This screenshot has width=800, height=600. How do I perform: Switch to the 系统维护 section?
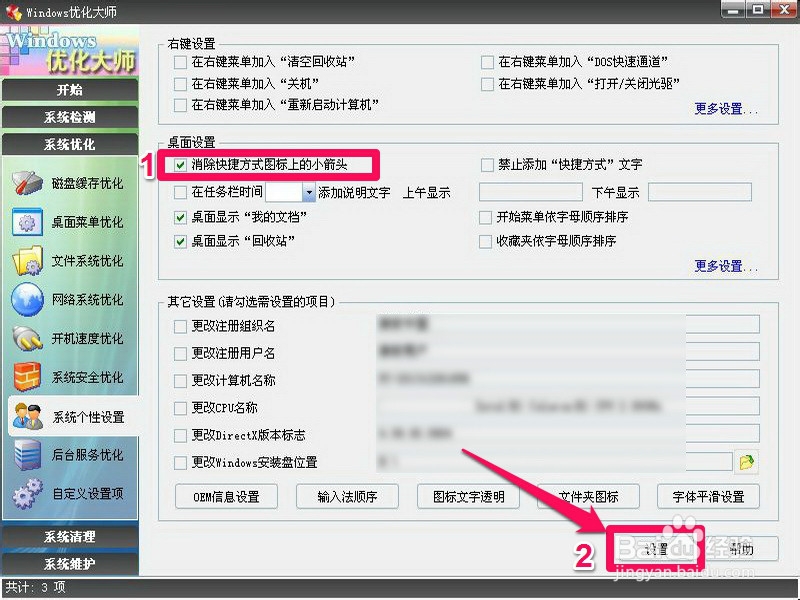tap(70, 562)
